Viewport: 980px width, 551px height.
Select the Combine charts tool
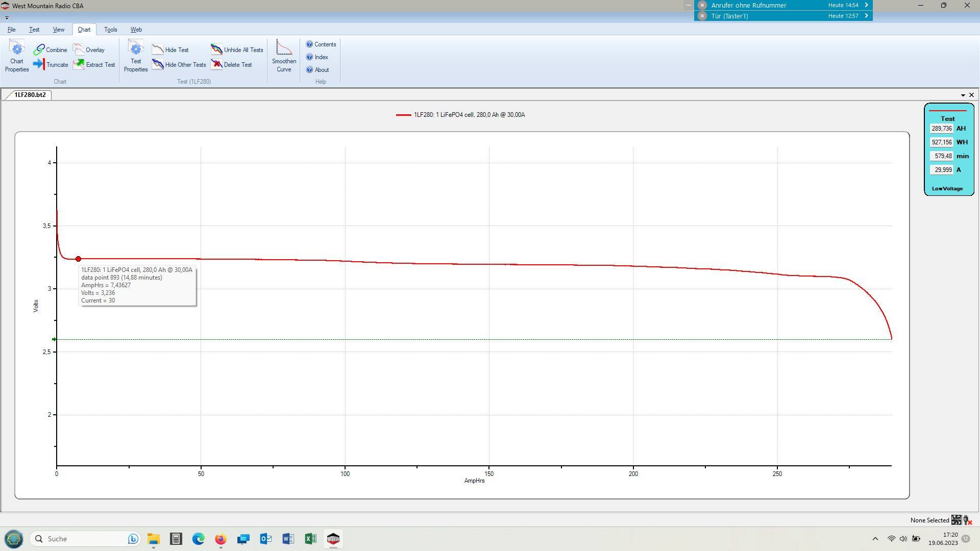pos(50,50)
